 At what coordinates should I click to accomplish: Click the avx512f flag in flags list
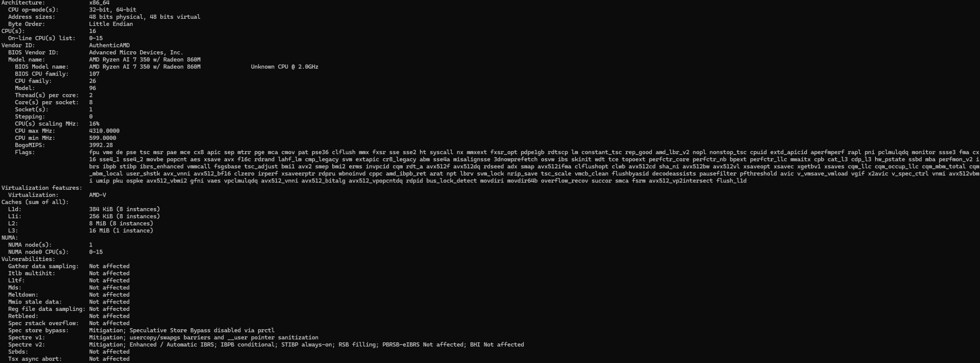pos(438,166)
